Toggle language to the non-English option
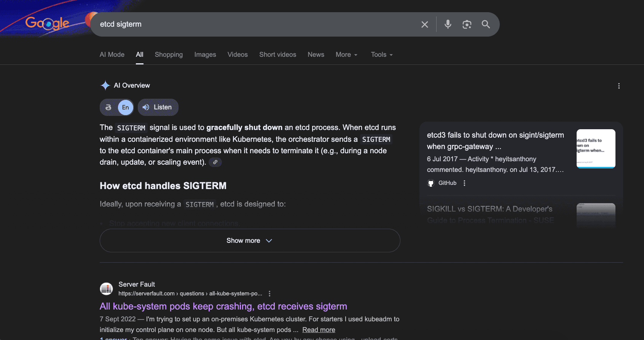644x340 pixels. click(x=108, y=107)
